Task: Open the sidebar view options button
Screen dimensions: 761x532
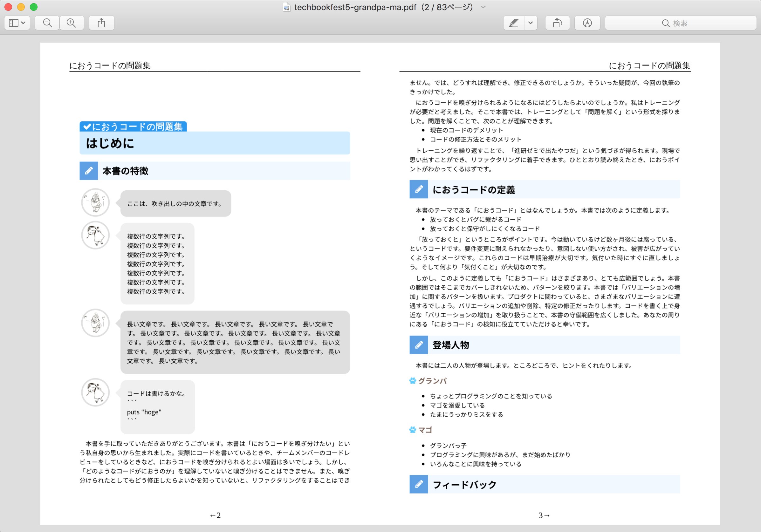Action: (x=17, y=23)
